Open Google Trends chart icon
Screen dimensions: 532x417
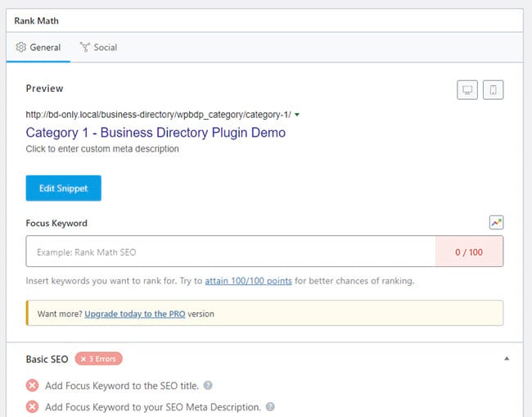tap(496, 223)
